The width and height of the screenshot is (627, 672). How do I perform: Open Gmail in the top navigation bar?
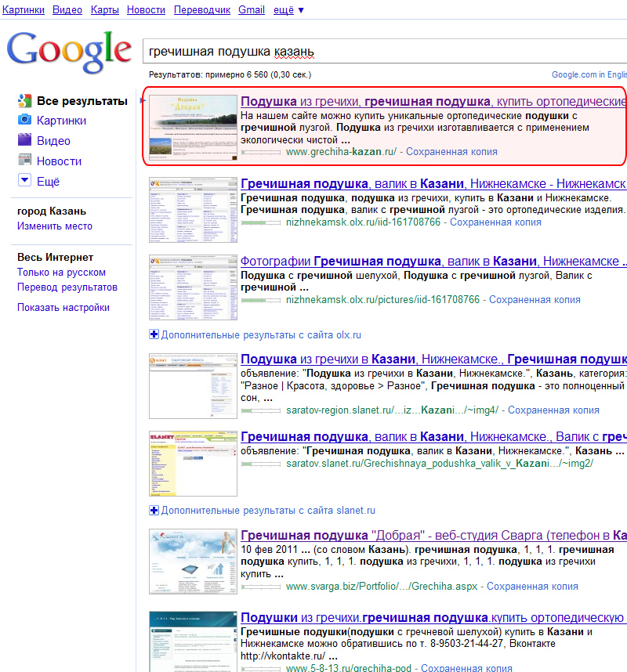click(x=252, y=9)
